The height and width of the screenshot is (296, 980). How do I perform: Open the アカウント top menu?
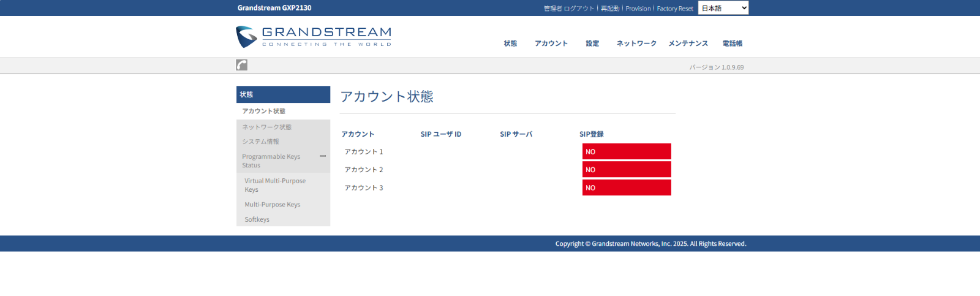click(x=551, y=44)
